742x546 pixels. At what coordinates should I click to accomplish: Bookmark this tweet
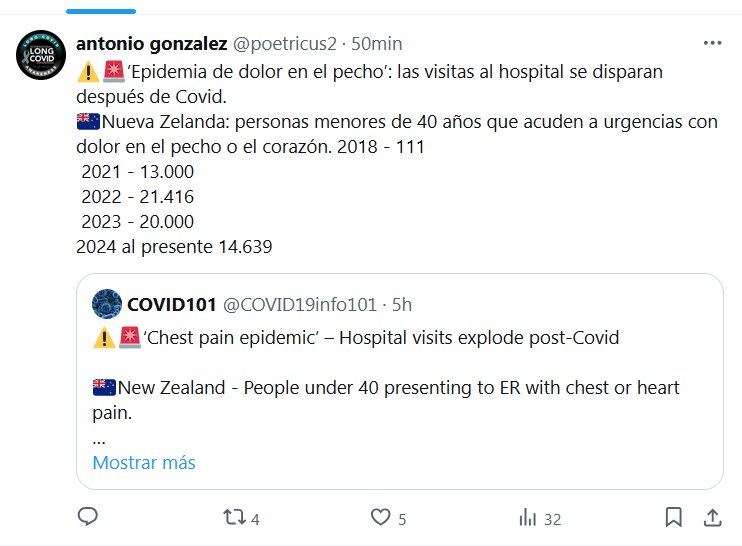pos(674,517)
